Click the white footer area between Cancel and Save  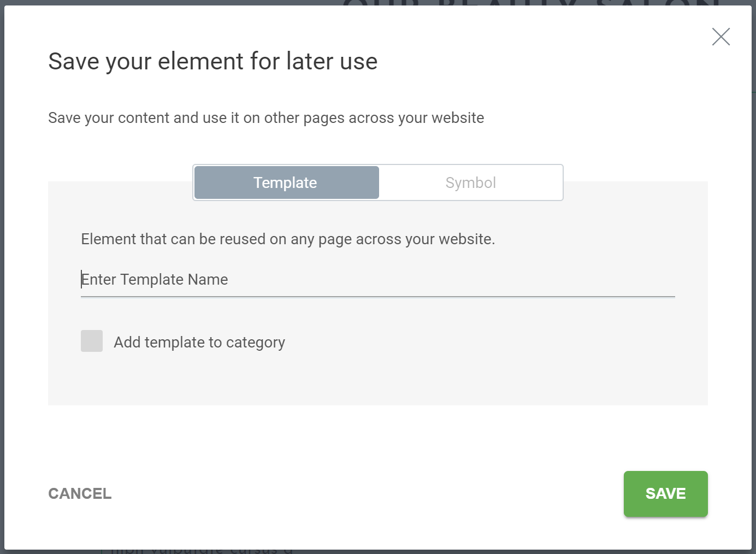[366, 494]
